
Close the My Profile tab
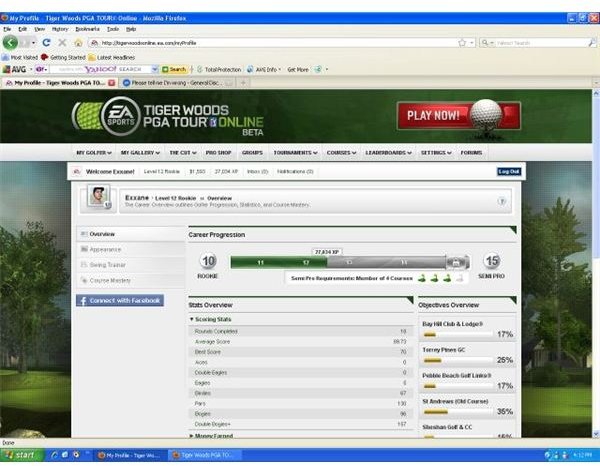[x=111, y=83]
